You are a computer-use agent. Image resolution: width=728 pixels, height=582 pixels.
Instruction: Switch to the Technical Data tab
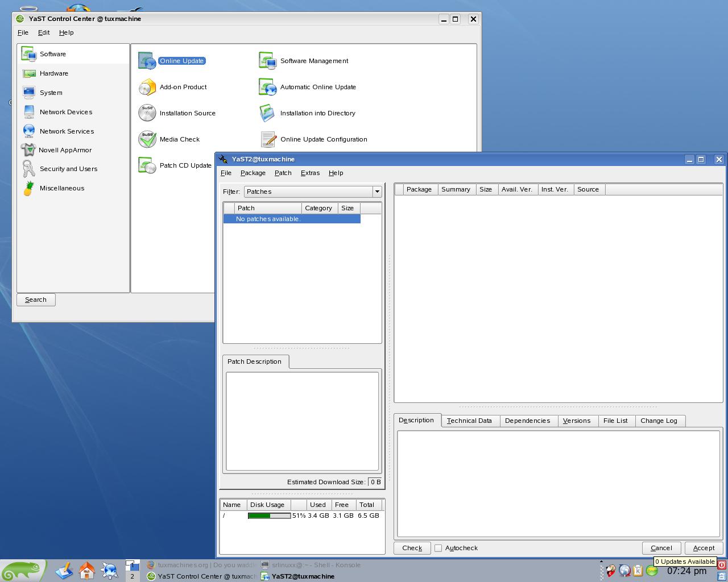coord(470,421)
